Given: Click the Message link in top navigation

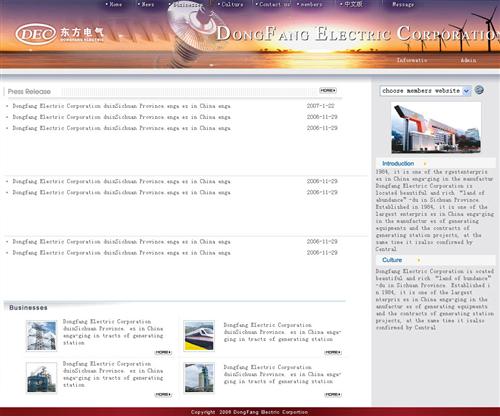Looking at the screenshot, I should (x=403, y=4).
